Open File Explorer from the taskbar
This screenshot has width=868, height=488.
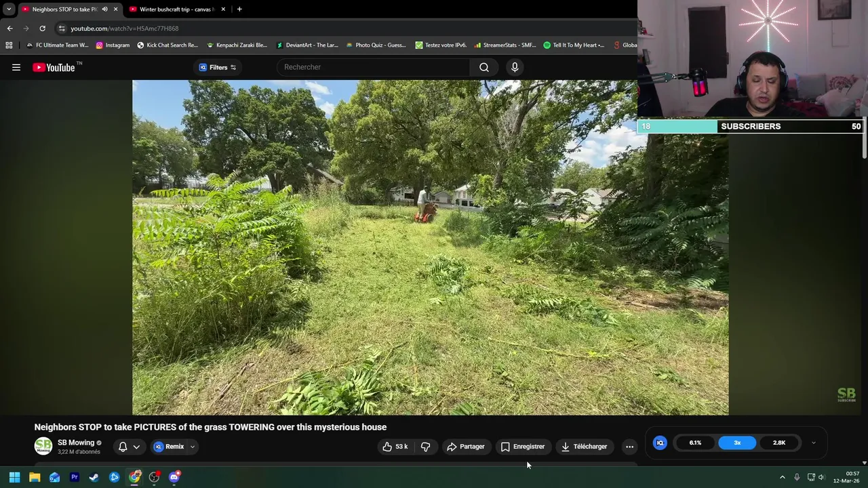click(35, 477)
